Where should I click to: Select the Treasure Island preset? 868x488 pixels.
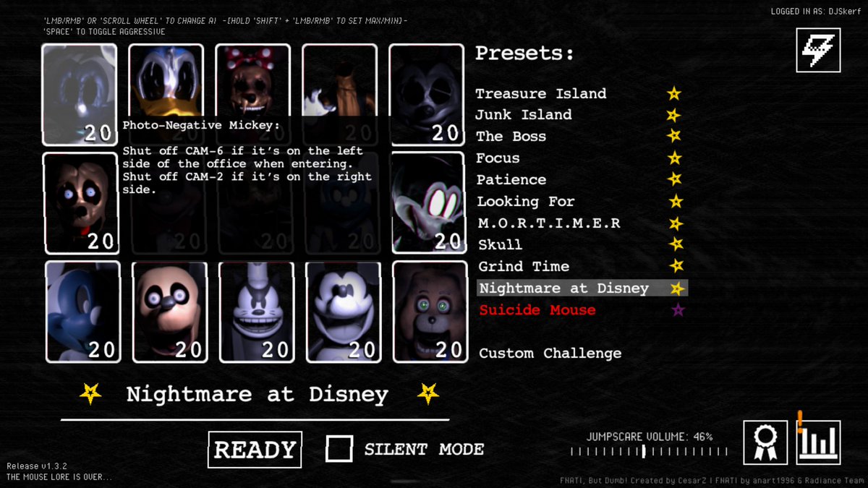tap(541, 93)
